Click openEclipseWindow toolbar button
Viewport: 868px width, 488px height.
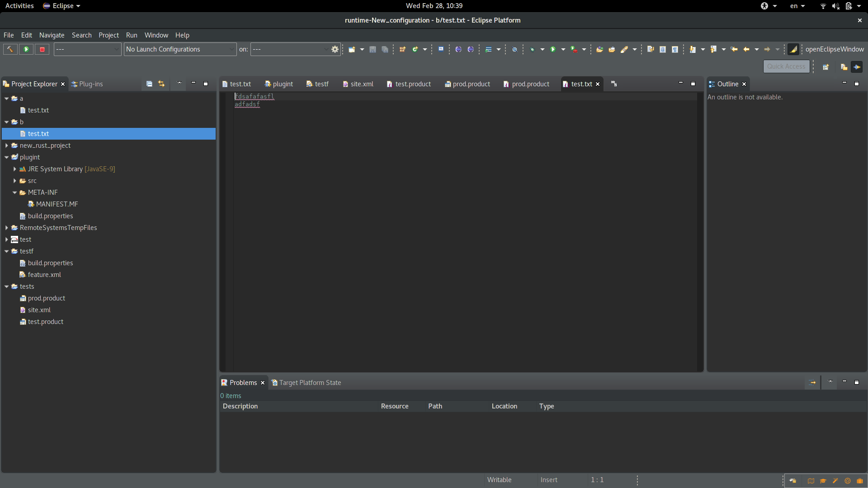834,49
